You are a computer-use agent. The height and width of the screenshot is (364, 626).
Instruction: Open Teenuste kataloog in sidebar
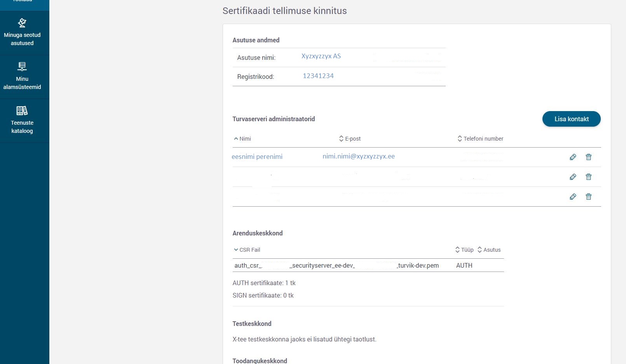[x=22, y=120]
